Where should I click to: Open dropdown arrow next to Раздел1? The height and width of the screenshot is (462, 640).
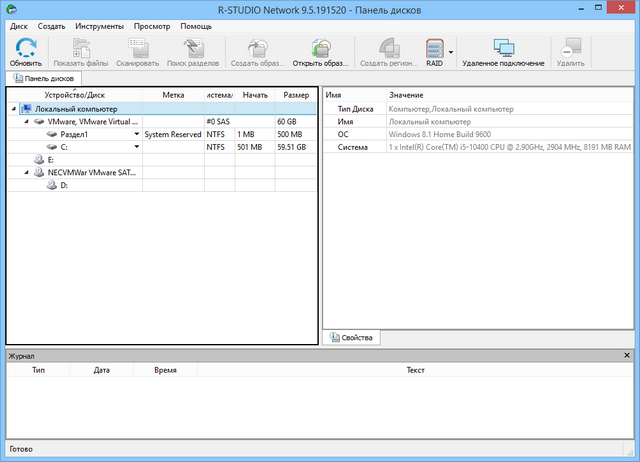tap(136, 134)
